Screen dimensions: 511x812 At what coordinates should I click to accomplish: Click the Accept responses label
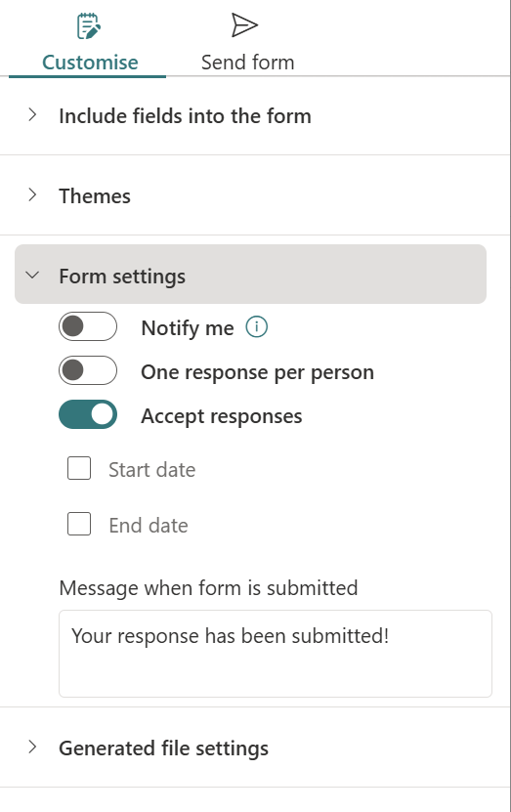222,416
